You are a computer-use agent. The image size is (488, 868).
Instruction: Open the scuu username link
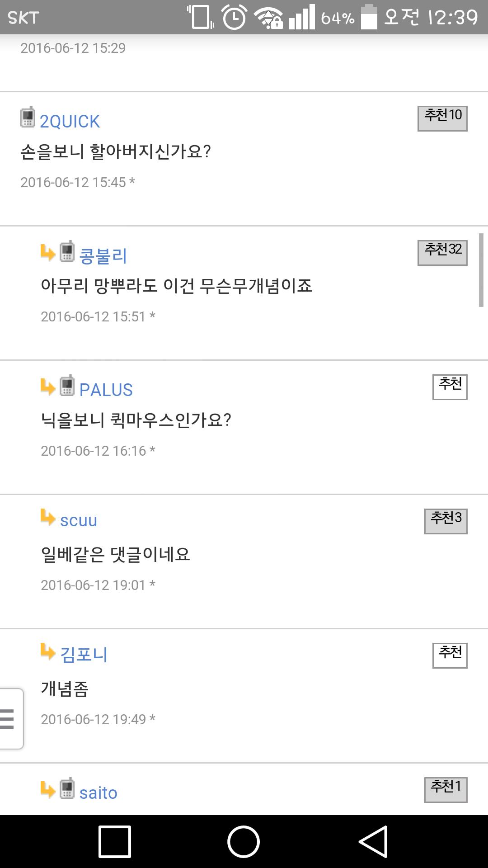click(79, 520)
